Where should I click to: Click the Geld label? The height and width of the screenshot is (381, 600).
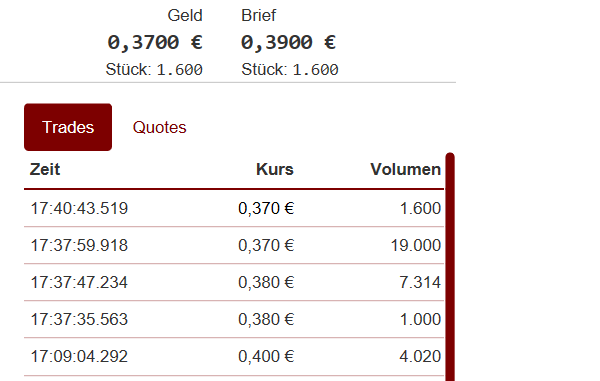tap(185, 15)
